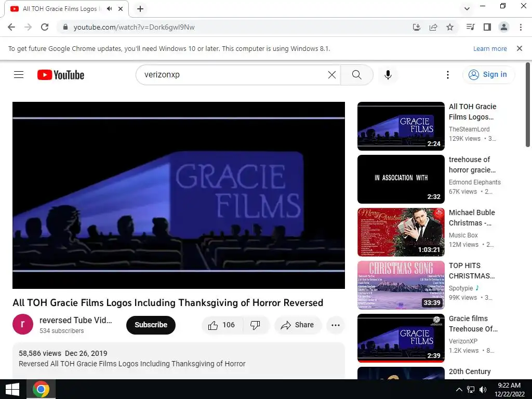The height and width of the screenshot is (399, 532).
Task: View site information lock icon
Action: pos(65,27)
